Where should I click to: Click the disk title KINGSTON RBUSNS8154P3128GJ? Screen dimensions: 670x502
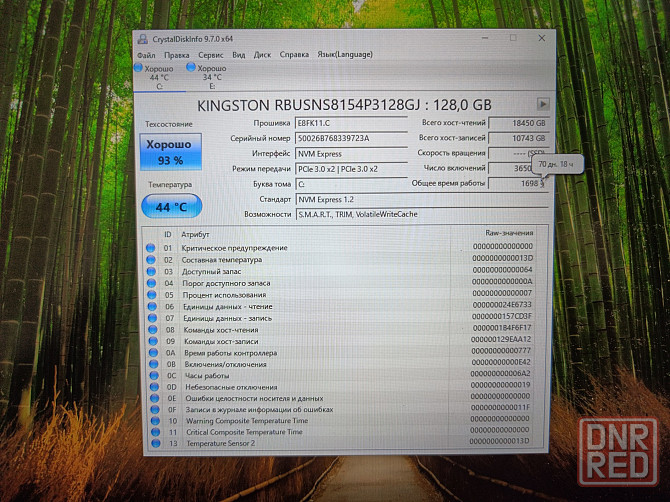coord(310,105)
